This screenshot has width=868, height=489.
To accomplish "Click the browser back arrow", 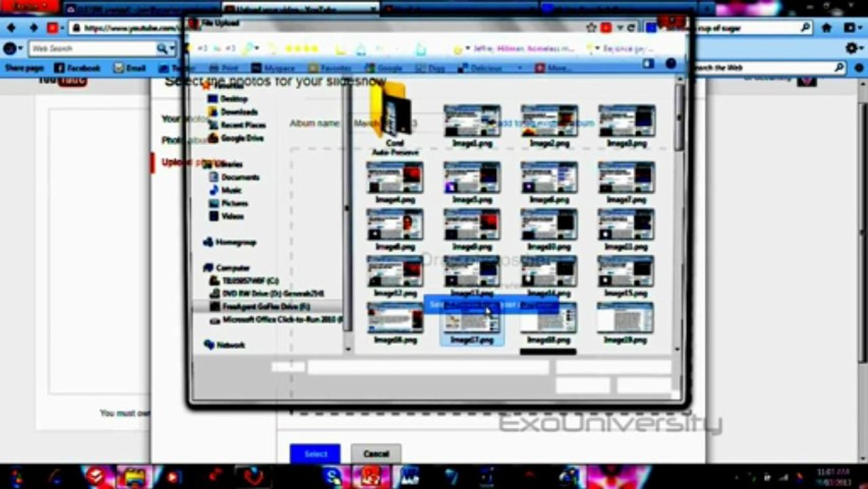I will pos(11,28).
